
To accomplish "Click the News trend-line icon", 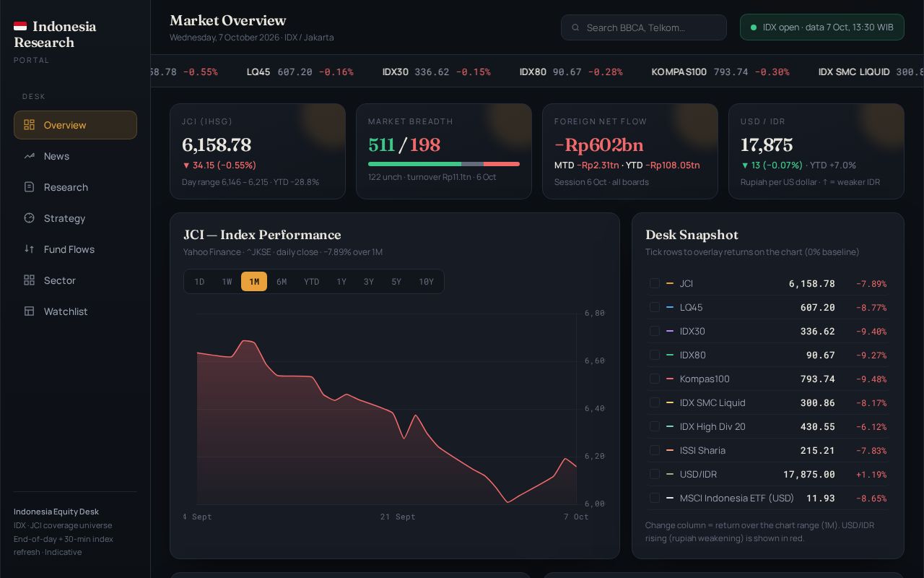I will tap(29, 156).
